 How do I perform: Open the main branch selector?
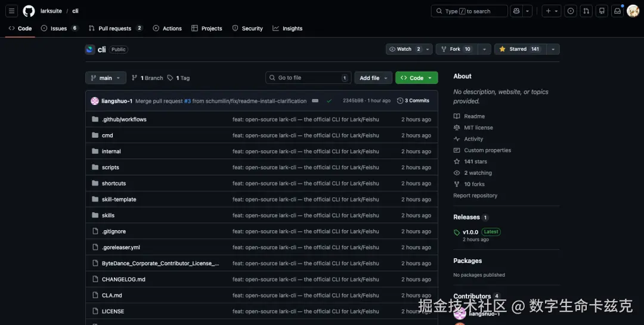click(x=106, y=78)
